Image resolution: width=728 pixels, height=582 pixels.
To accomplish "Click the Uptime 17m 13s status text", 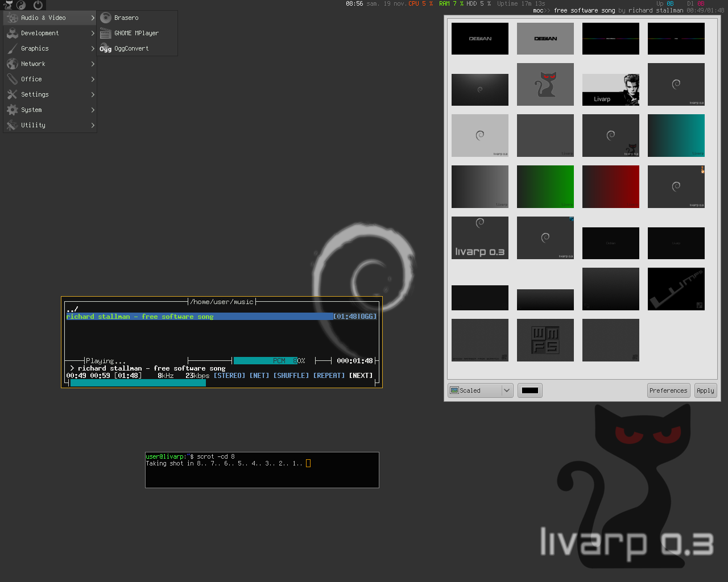I will click(521, 3).
